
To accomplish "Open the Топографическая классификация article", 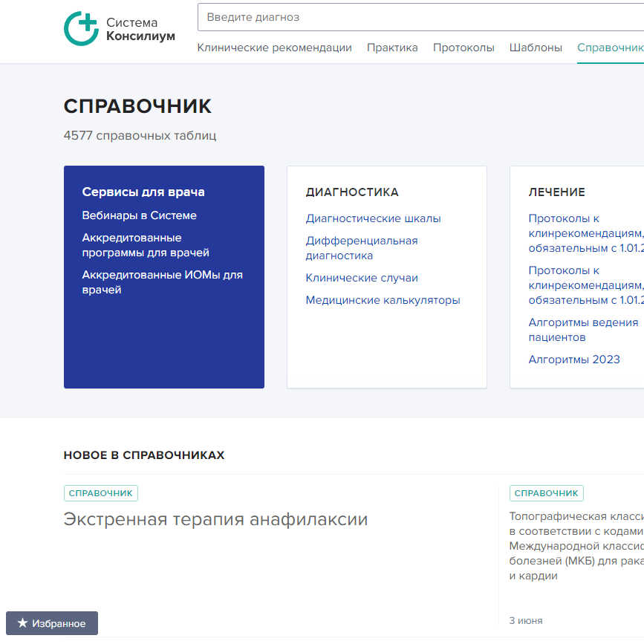I will [576, 546].
